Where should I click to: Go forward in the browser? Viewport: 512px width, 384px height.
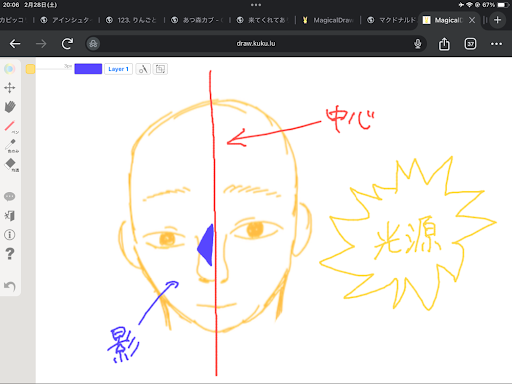[41, 44]
